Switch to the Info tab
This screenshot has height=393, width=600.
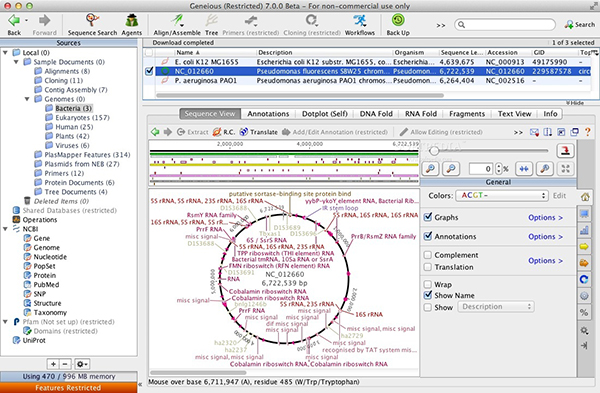550,114
